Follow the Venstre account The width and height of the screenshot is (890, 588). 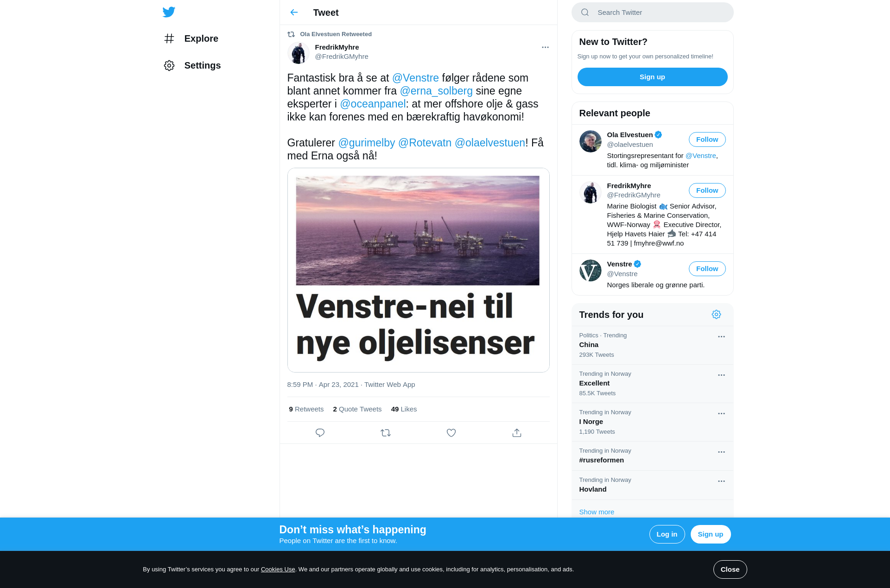(x=707, y=269)
